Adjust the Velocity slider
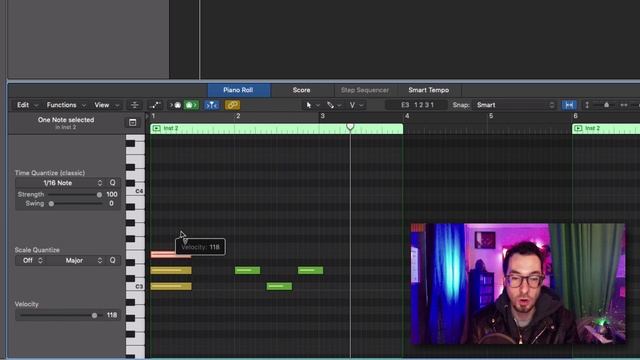The width and height of the screenshot is (640, 360). (60, 315)
